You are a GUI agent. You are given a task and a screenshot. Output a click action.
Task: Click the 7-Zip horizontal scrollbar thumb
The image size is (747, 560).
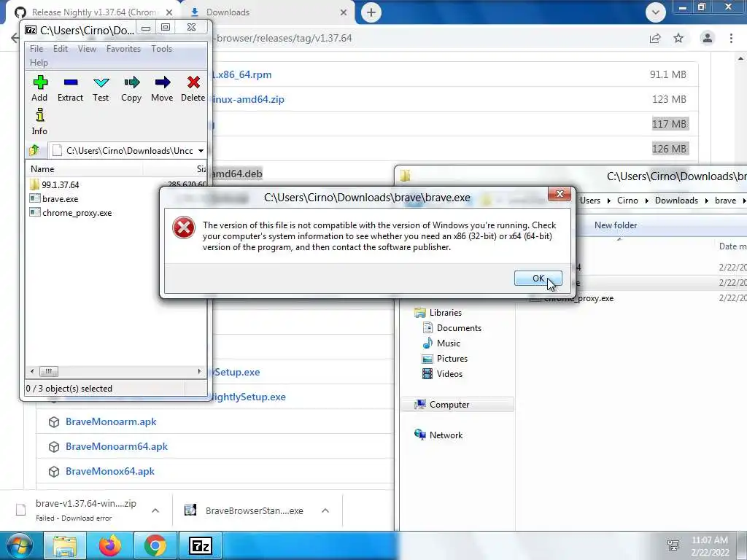coord(49,371)
